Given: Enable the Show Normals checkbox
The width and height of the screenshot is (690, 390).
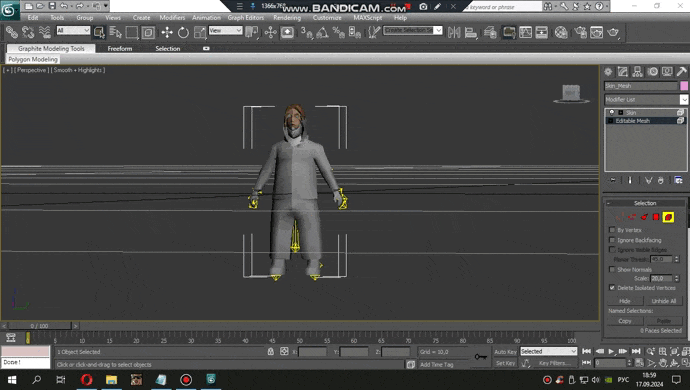Looking at the screenshot, I should pos(612,269).
